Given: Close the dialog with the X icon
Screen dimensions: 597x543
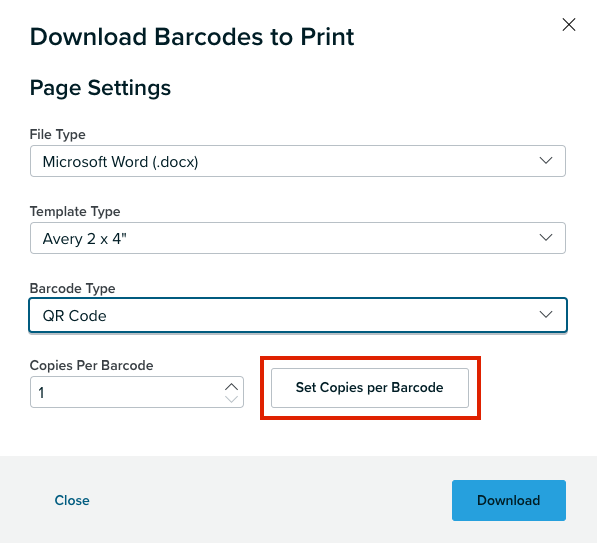Looking at the screenshot, I should click(569, 25).
